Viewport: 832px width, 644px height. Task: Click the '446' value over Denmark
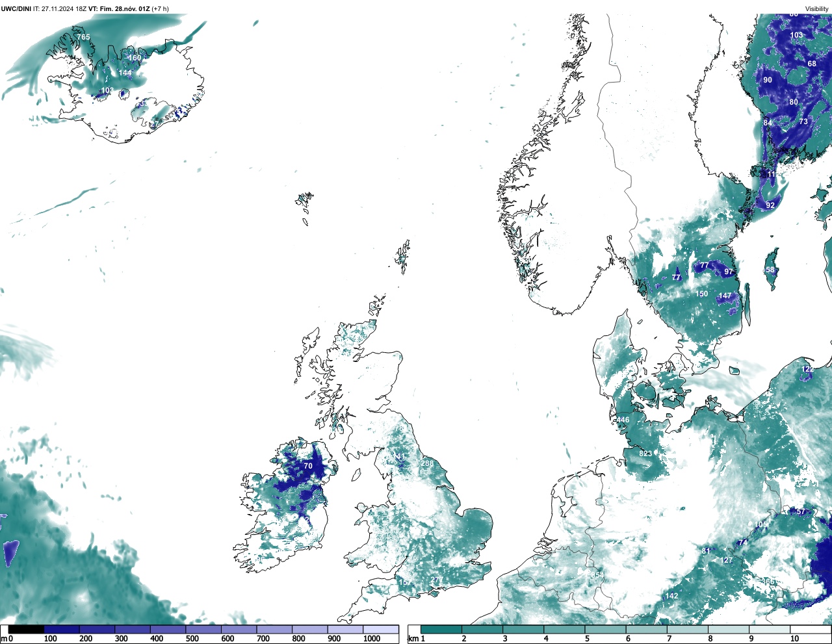pos(623,420)
